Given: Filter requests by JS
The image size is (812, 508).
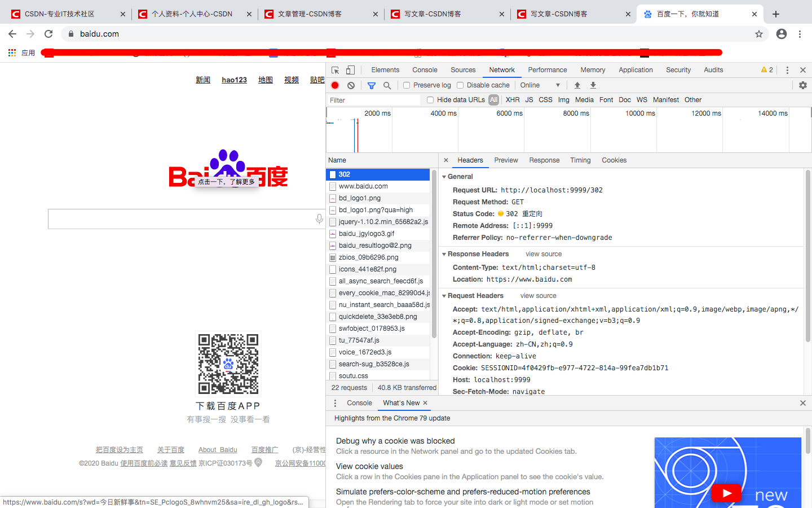Looking at the screenshot, I should 529,100.
